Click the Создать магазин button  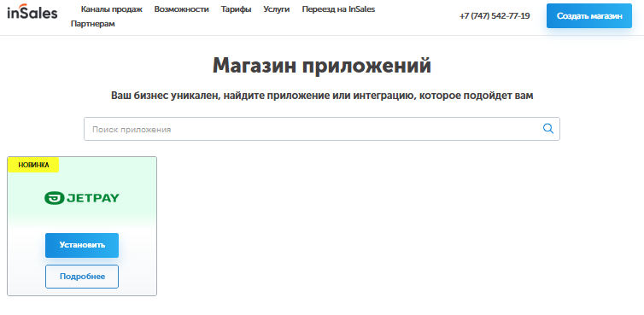(x=589, y=16)
